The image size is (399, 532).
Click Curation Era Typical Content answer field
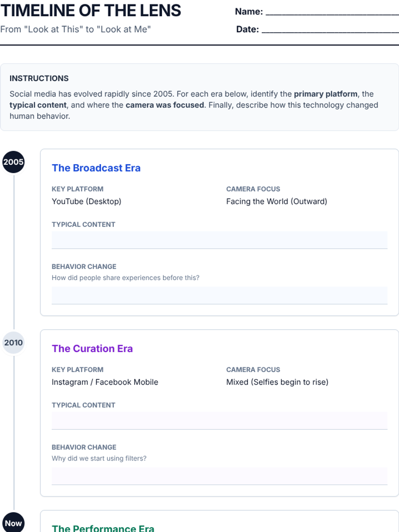point(219,421)
